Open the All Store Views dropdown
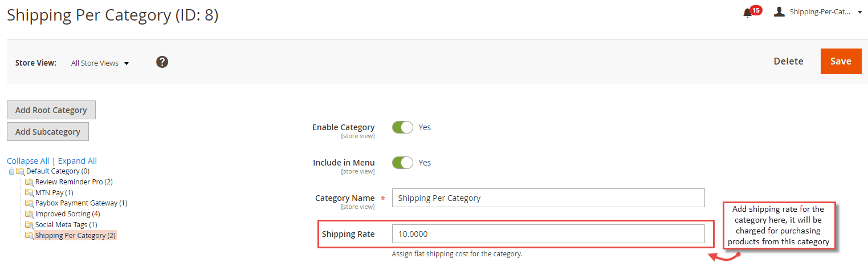 point(100,63)
